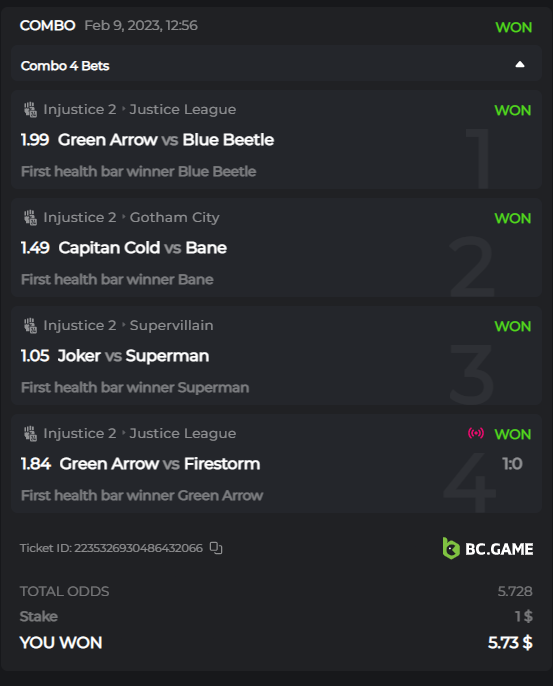Screen dimensions: 553x686
Task: Click Injustice 2 game icon on Blue Beetle bet
Action: pos(30,109)
